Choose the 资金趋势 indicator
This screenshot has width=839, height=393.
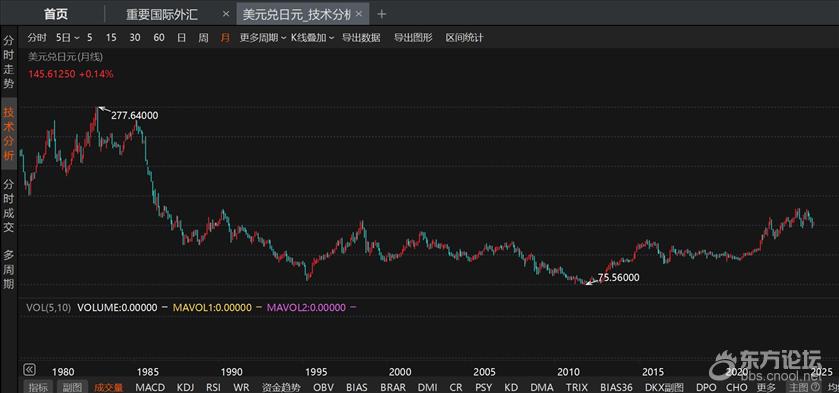click(281, 387)
